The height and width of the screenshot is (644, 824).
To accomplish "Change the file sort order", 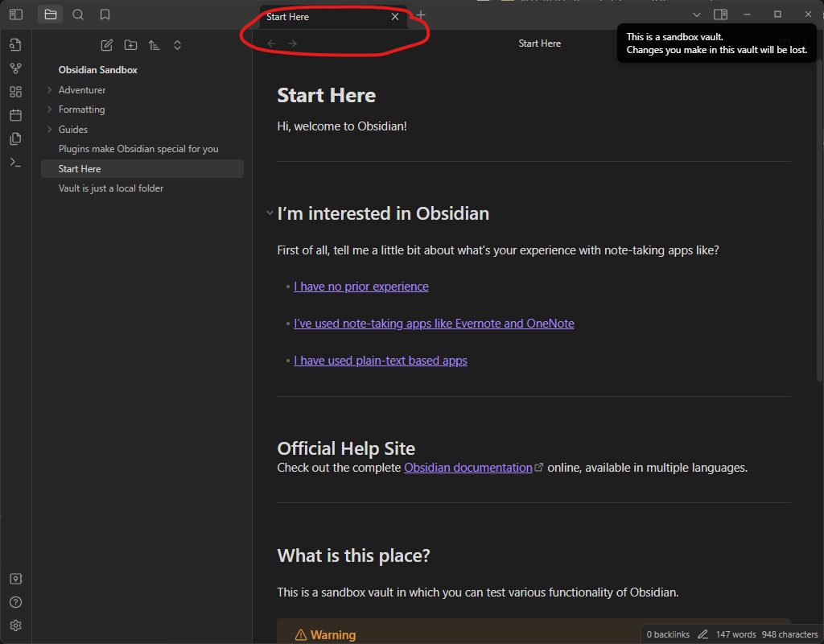I will (154, 45).
